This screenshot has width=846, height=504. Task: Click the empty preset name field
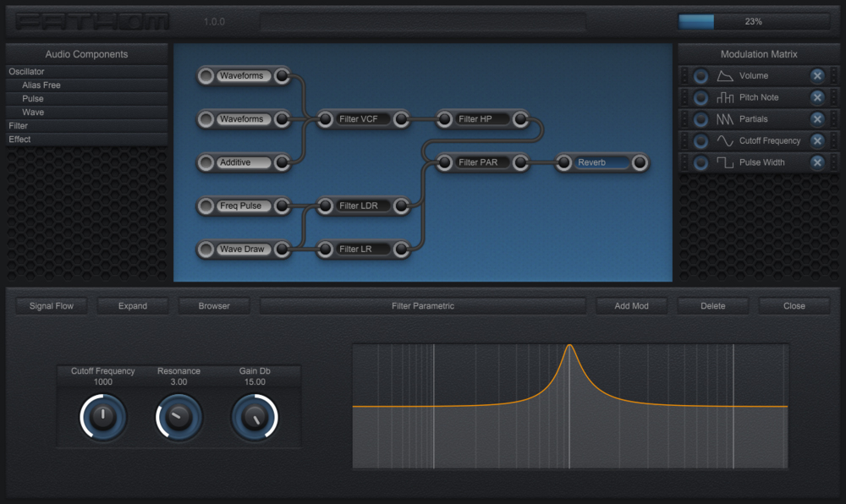tap(422, 21)
